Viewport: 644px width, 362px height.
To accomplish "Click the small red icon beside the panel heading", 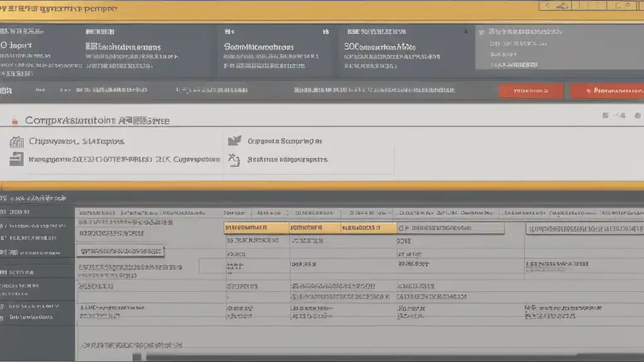I will coord(15,121).
